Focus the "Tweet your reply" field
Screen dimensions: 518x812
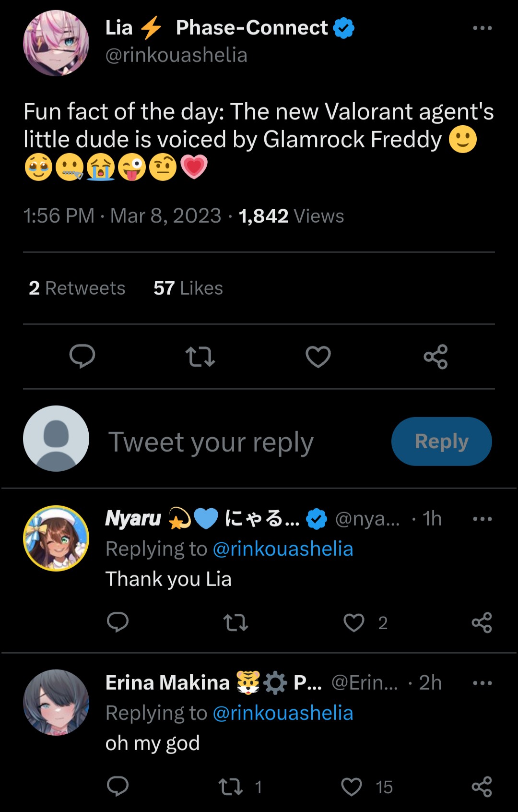click(x=211, y=442)
